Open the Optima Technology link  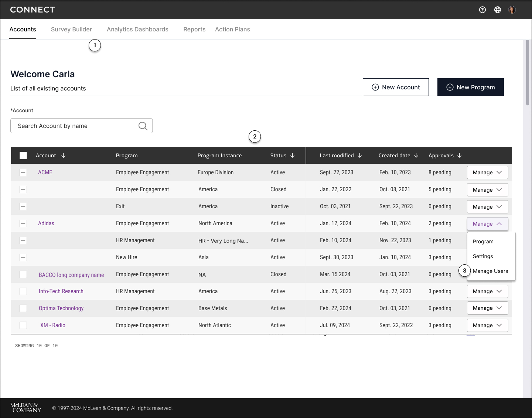[x=61, y=308]
